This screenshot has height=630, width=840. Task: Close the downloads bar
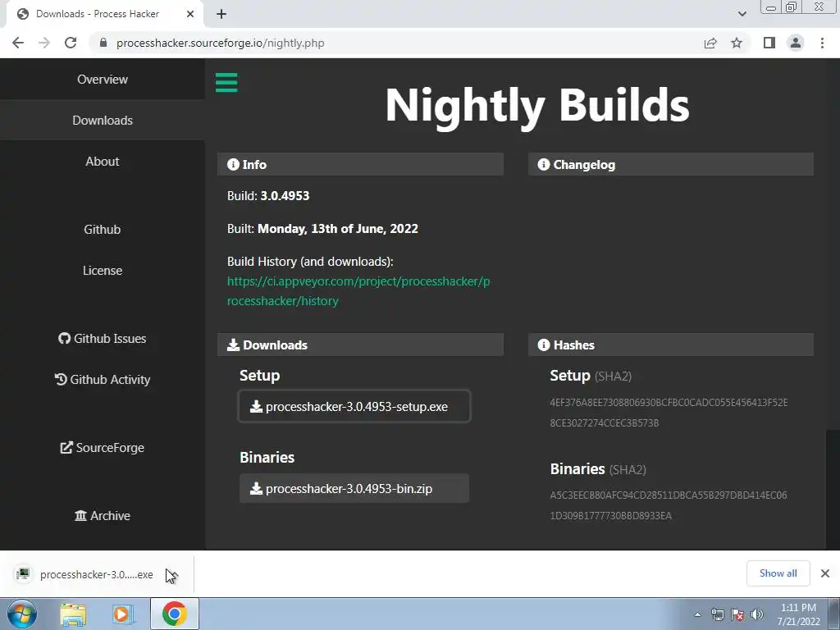click(x=825, y=573)
